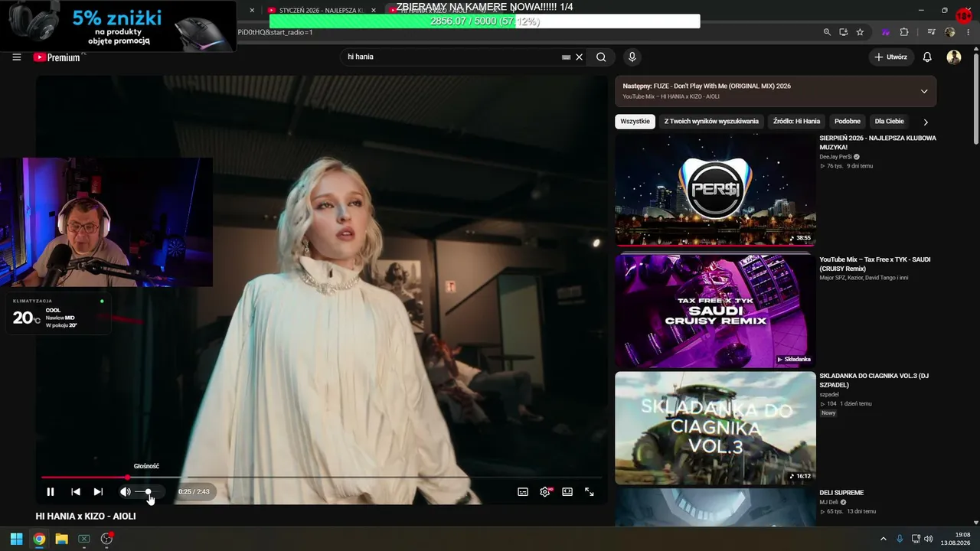
Task: Open the SAUDI Cruisy Remix mix thumbnail
Action: pos(715,311)
